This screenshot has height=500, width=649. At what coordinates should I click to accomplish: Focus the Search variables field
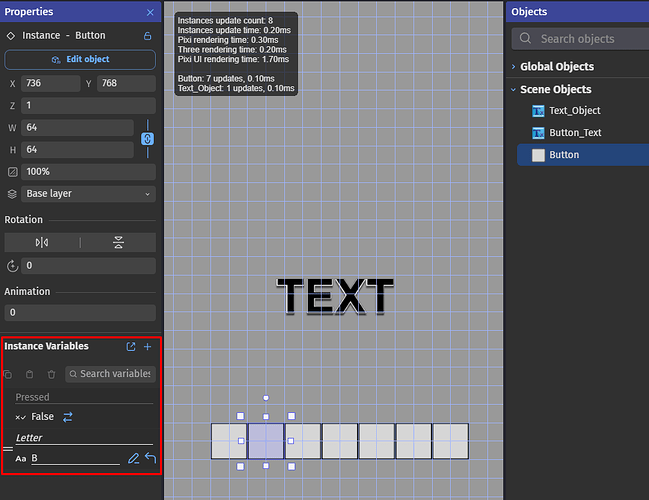click(110, 374)
